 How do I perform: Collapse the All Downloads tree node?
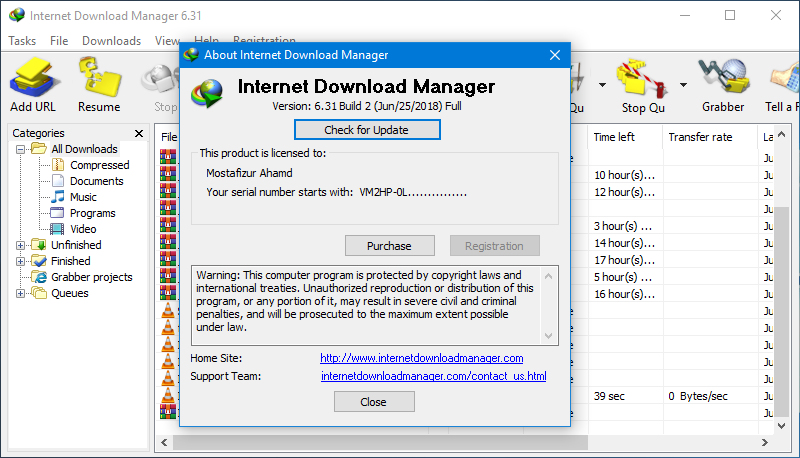(x=20, y=149)
